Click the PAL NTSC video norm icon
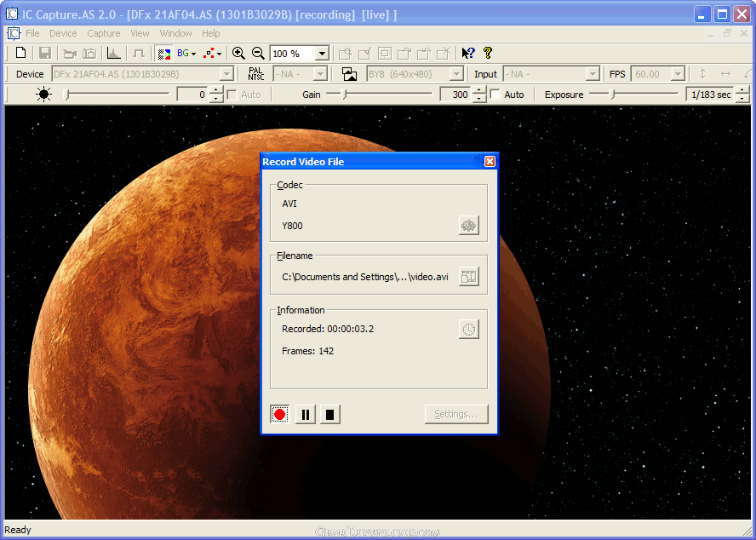 tap(256, 74)
